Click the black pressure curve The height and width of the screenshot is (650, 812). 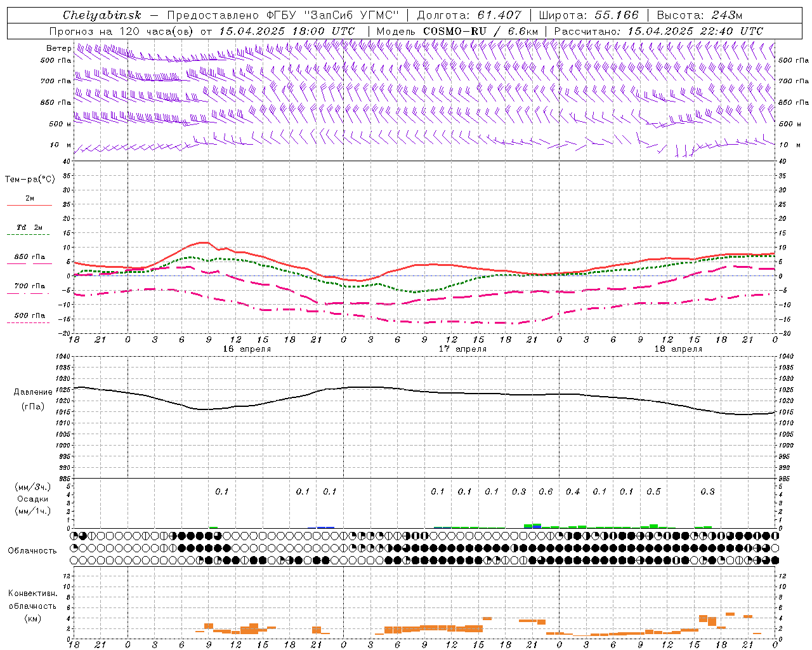pyautogui.click(x=425, y=391)
